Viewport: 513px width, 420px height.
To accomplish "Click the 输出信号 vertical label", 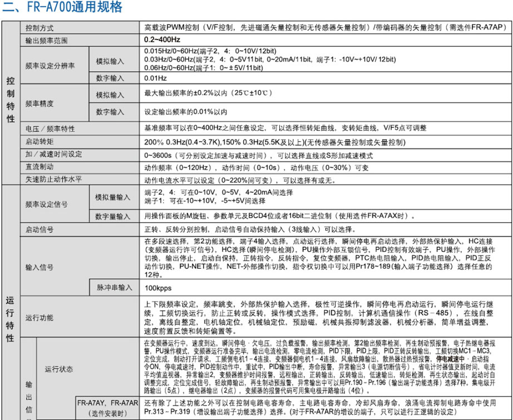I will point(28,401).
